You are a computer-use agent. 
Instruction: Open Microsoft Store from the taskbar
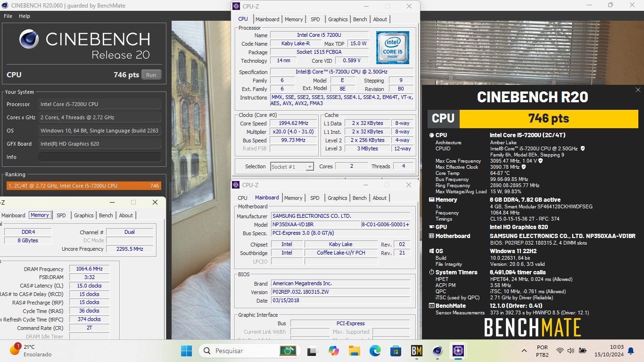396,351
